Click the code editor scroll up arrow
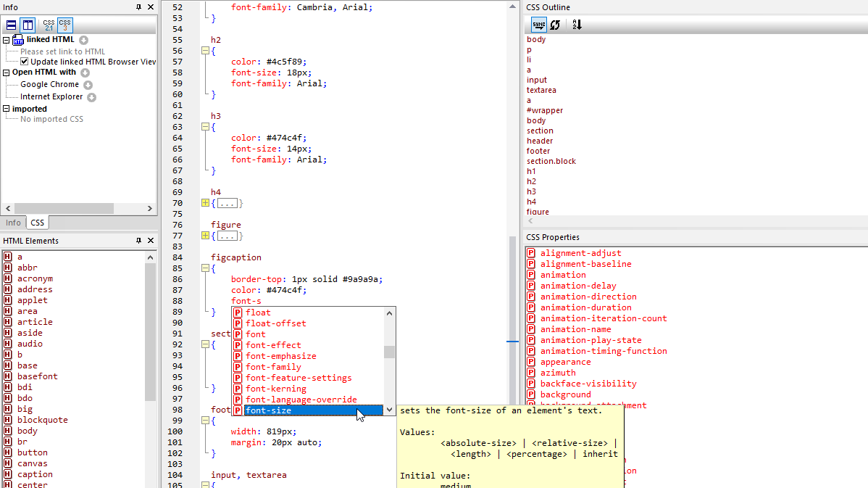The width and height of the screenshot is (868, 488). [x=512, y=7]
